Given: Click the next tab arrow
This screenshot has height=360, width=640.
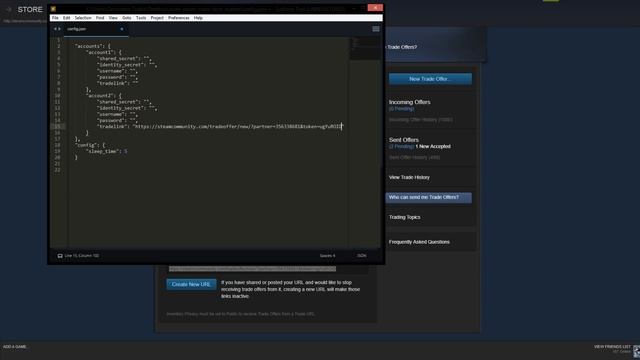Looking at the screenshot, I should tap(60, 29).
